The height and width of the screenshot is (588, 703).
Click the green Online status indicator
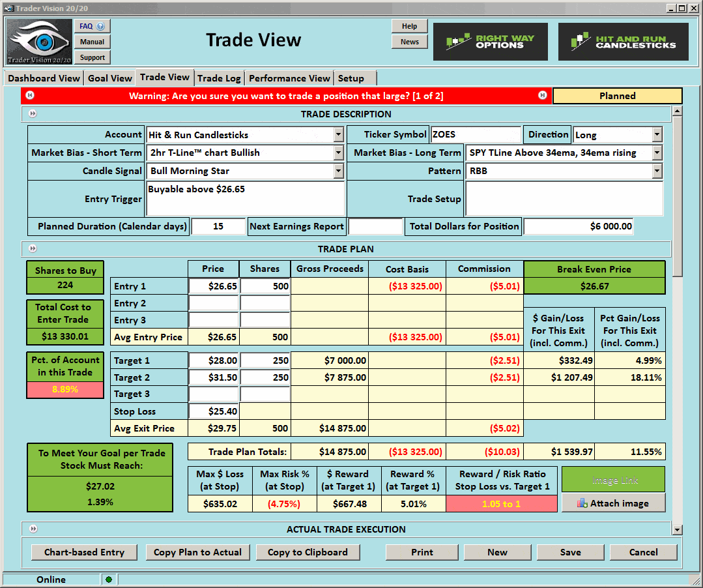click(x=109, y=580)
